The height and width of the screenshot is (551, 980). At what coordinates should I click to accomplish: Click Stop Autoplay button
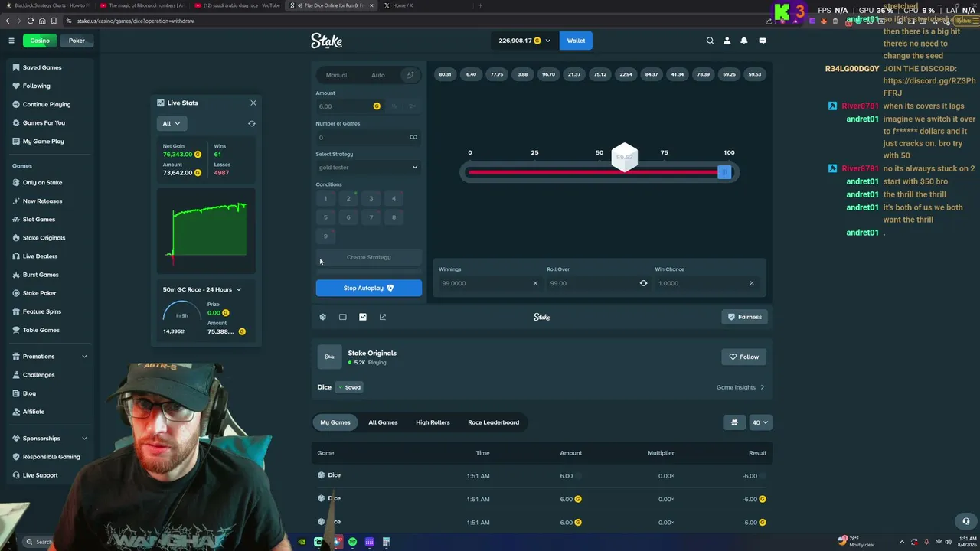368,288
